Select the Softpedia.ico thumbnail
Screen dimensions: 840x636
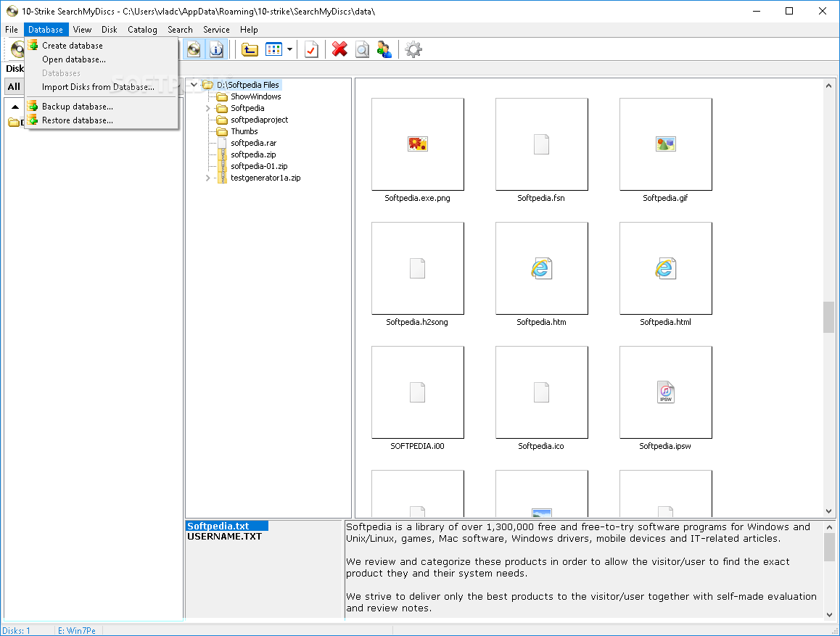pos(541,392)
